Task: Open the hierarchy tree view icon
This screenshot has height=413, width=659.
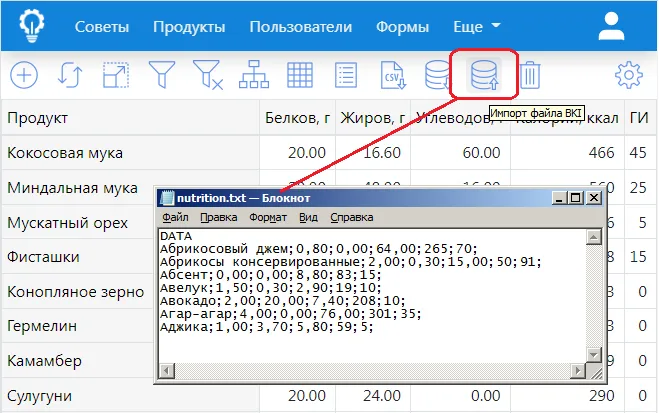Action: click(254, 74)
